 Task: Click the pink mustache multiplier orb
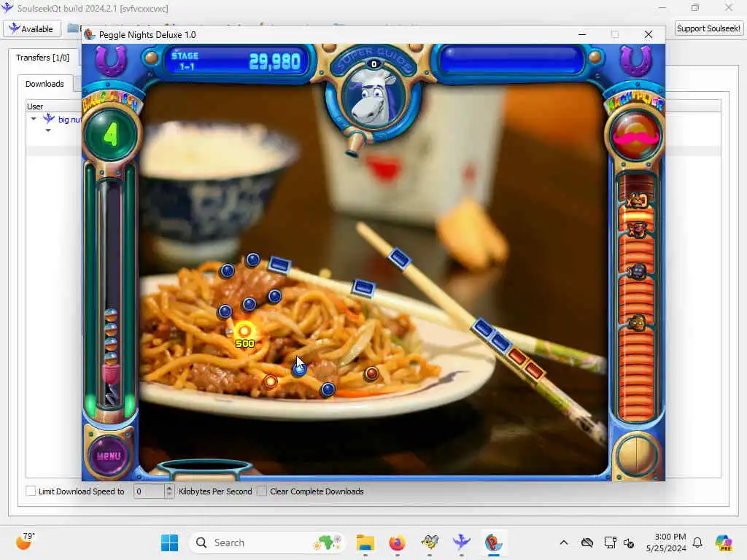point(636,136)
